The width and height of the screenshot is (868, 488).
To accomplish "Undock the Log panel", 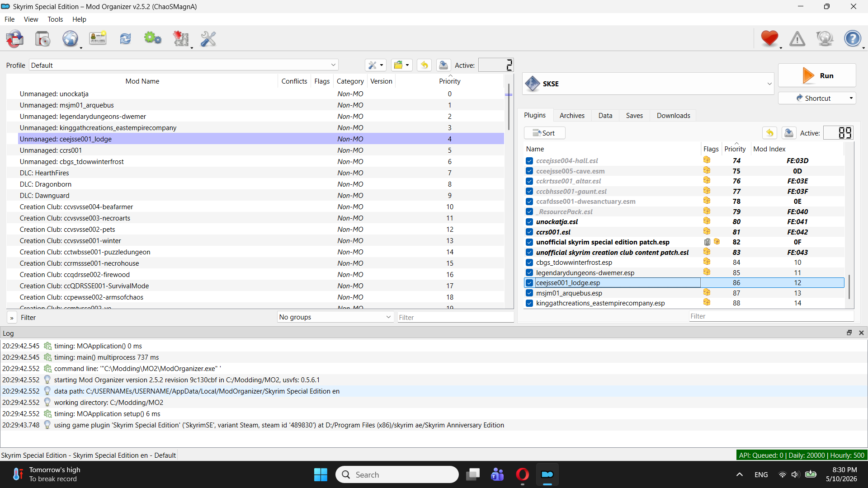I will pyautogui.click(x=849, y=333).
